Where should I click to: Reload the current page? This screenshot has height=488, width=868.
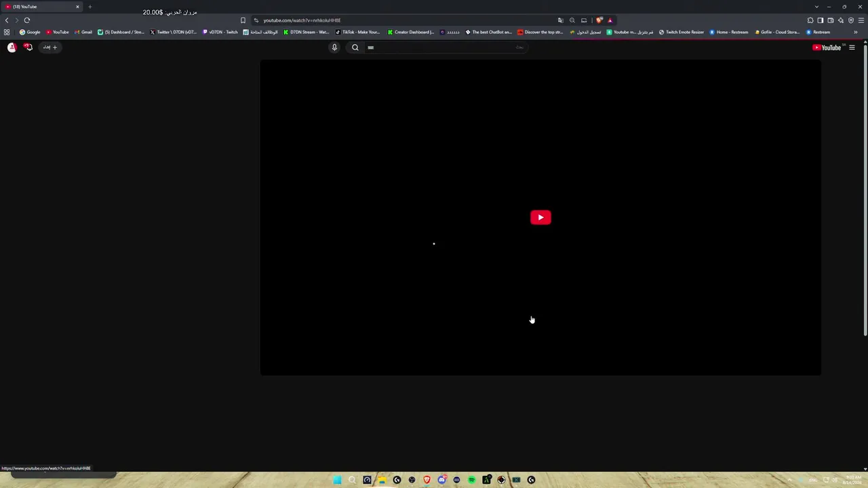(x=27, y=20)
